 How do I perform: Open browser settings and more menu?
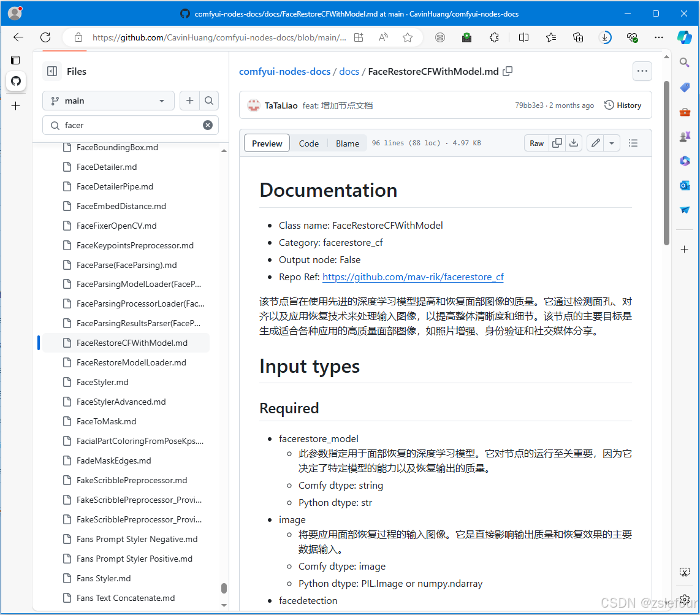pyautogui.click(x=658, y=37)
